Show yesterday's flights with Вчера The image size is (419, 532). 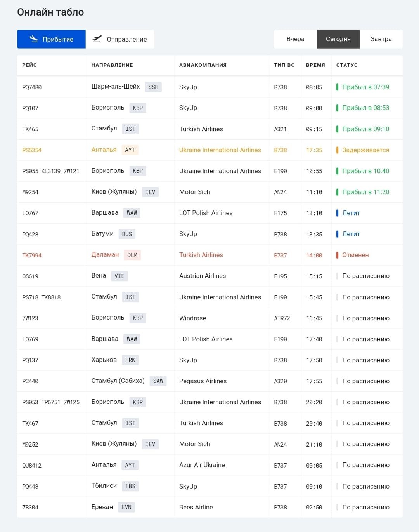click(x=295, y=39)
